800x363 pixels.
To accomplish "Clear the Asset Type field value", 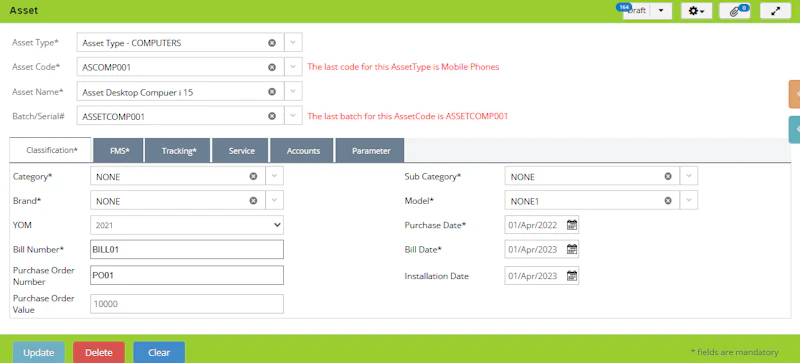I will click(x=272, y=43).
